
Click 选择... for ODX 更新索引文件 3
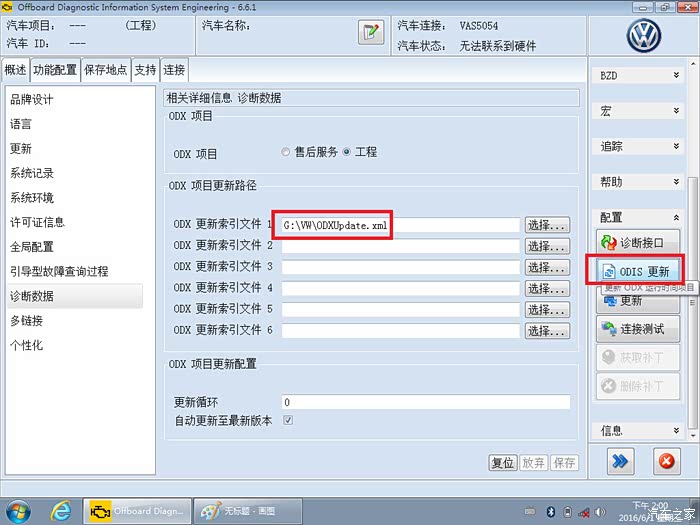point(547,267)
